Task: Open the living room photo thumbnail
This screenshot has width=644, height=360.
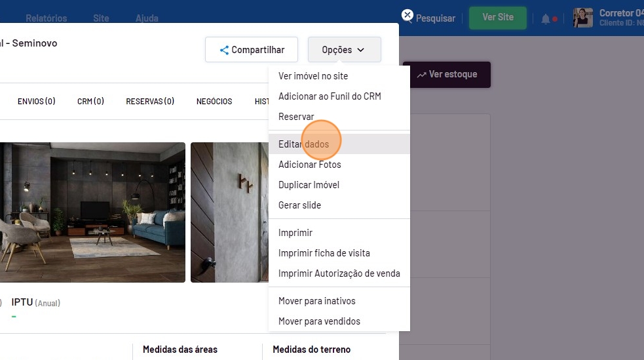Action: click(x=92, y=212)
